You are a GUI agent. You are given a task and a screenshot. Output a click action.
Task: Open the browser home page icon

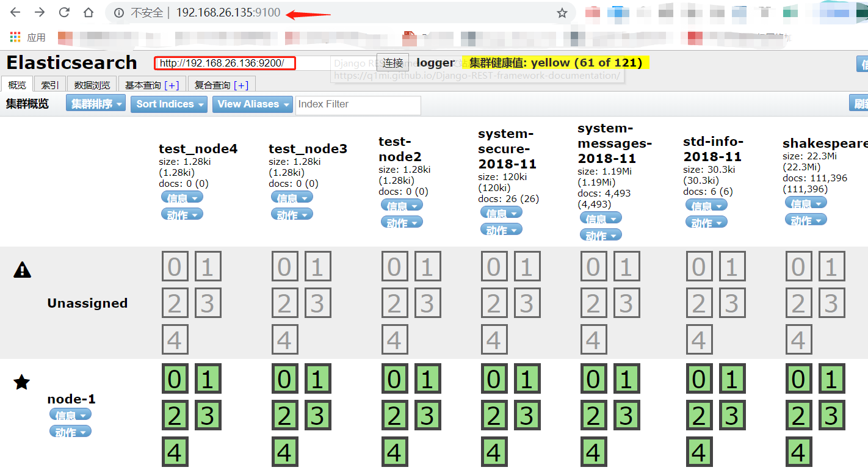click(x=89, y=13)
